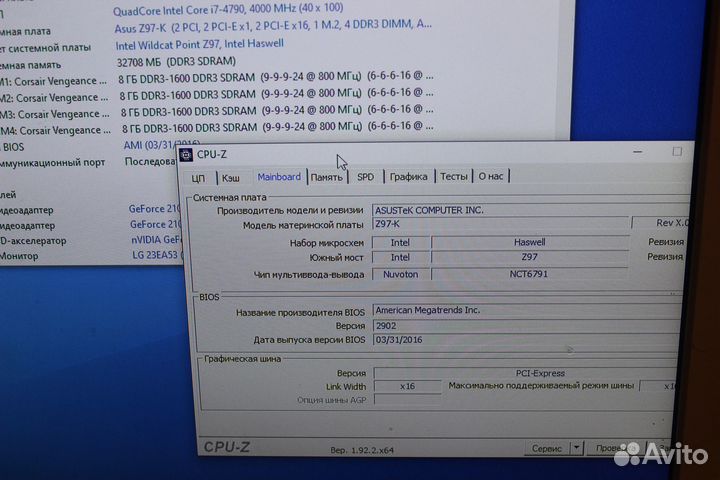Switch to the Кэш tab
Viewport: 720px width, 480px height.
(x=231, y=178)
